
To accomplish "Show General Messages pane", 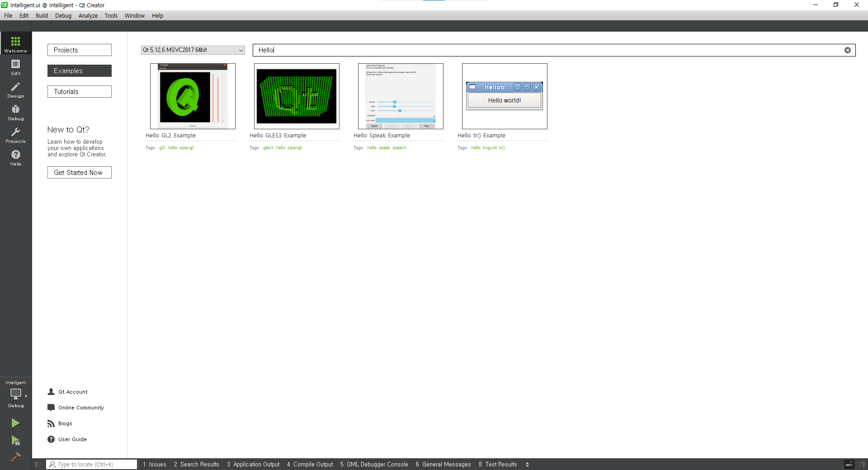I will pyautogui.click(x=443, y=464).
